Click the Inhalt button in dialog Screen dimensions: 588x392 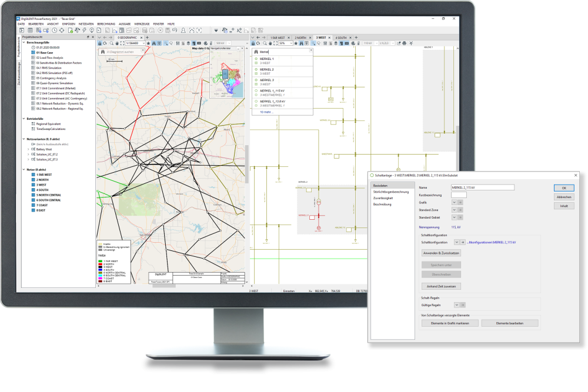(564, 206)
